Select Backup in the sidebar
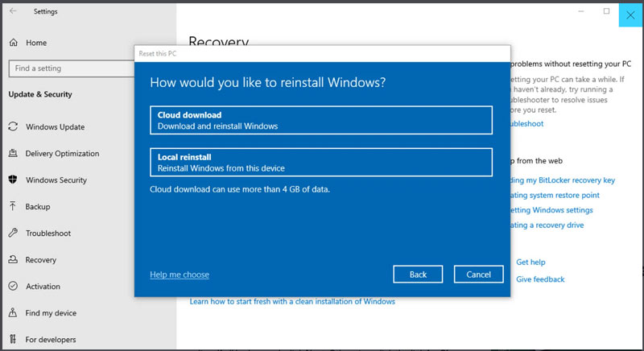The height and width of the screenshot is (351, 644). click(38, 207)
